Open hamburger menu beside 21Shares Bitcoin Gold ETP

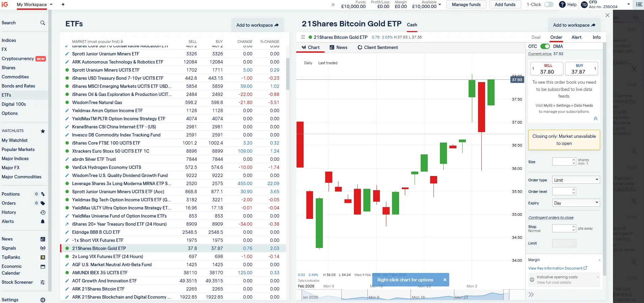pyautogui.click(x=303, y=37)
